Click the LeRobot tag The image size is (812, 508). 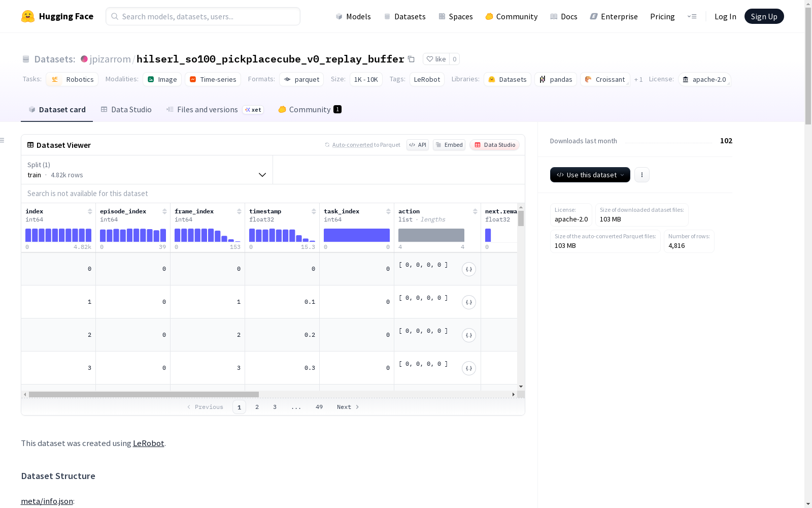tap(427, 79)
